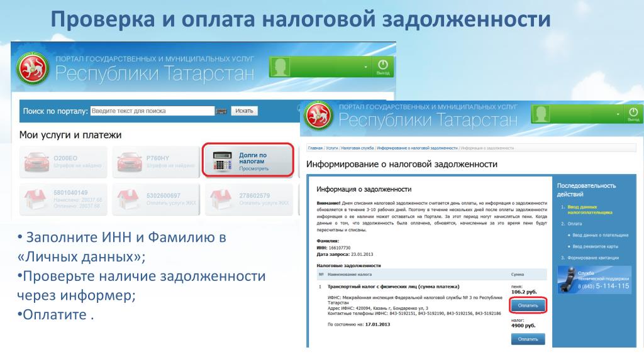Expand the user dropdown arrow in left header
This screenshot has height=362, width=644.
(365, 67)
